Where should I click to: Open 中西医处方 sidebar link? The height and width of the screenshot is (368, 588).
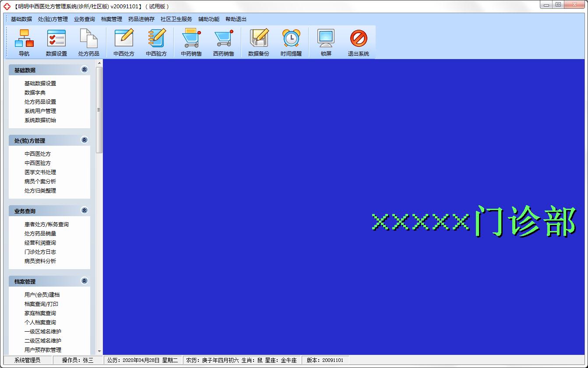click(x=38, y=154)
